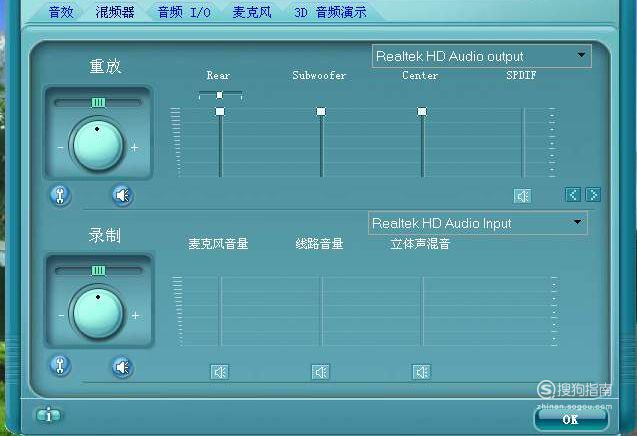The height and width of the screenshot is (436, 637).
Task: Click the SPDIF volume slider track
Action: [523, 142]
